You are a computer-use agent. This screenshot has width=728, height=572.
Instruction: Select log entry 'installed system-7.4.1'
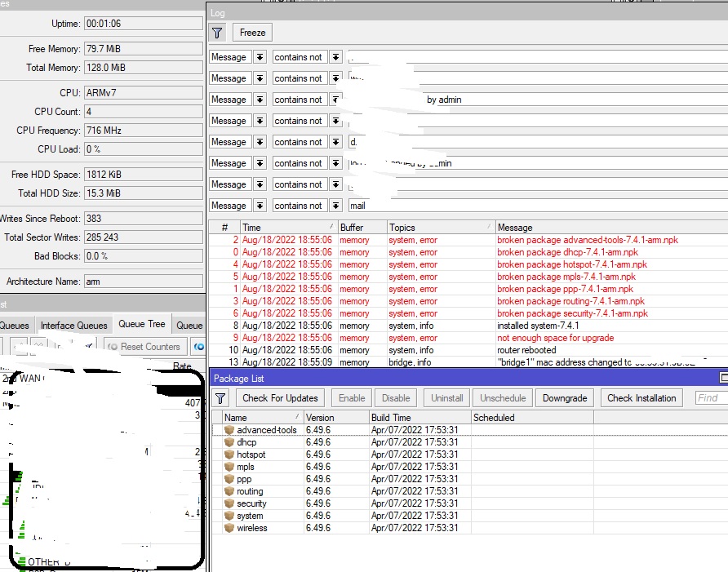[x=468, y=326]
